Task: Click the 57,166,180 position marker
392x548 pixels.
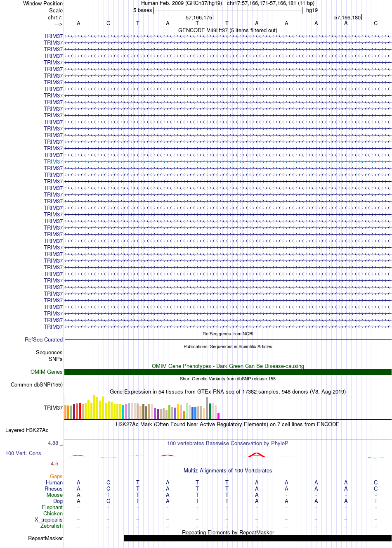Action: tap(348, 17)
